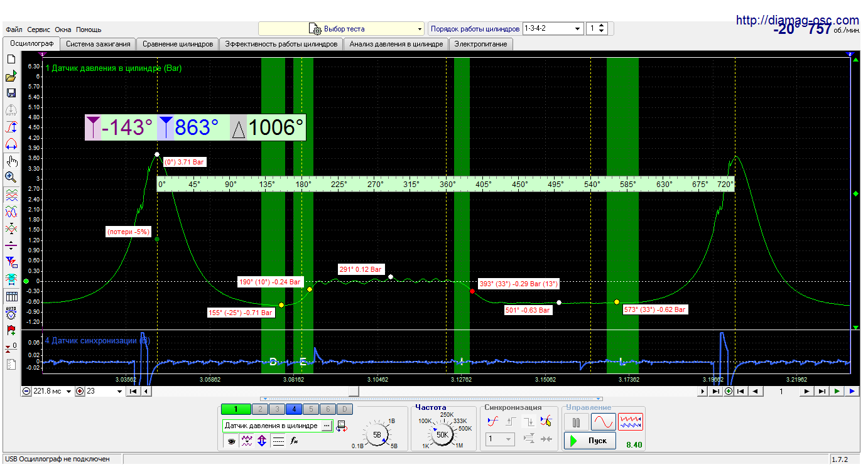Switch to Система зажигания tab
This screenshot has width=868, height=467.
tap(98, 44)
